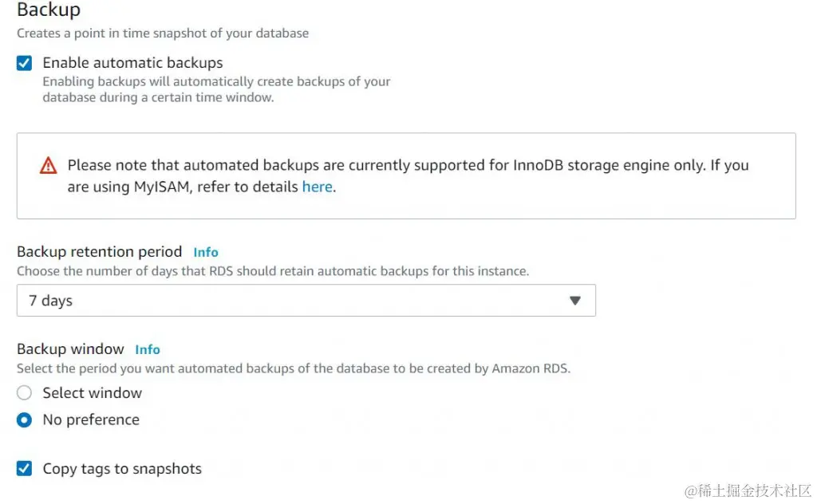Click the watermark text in the corner

[x=748, y=490]
